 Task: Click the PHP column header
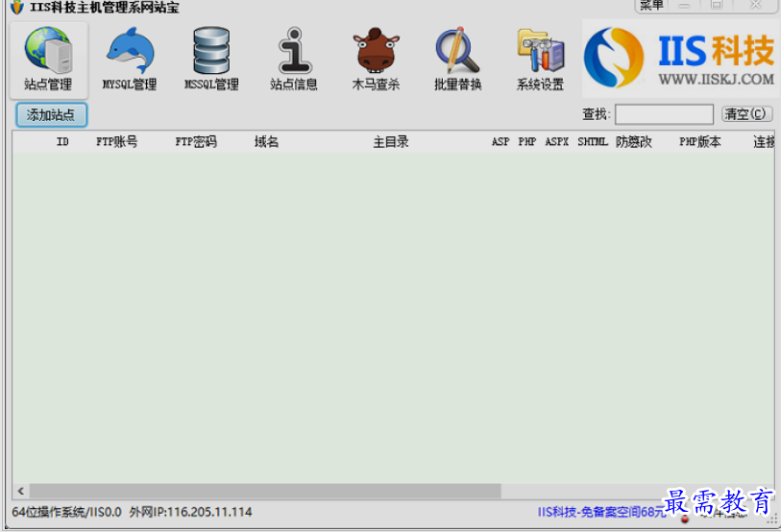(527, 142)
